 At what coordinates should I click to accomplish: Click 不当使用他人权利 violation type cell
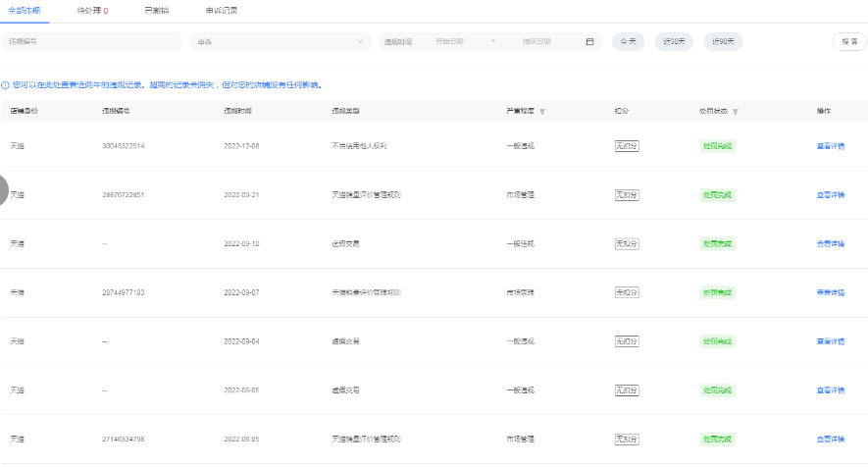tap(359, 146)
